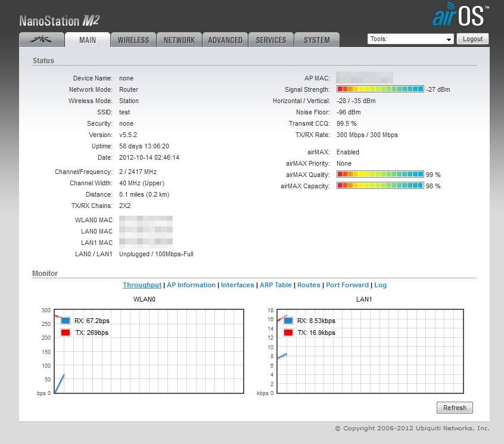Click the uptime '58 days 13:06:20'

144,146
